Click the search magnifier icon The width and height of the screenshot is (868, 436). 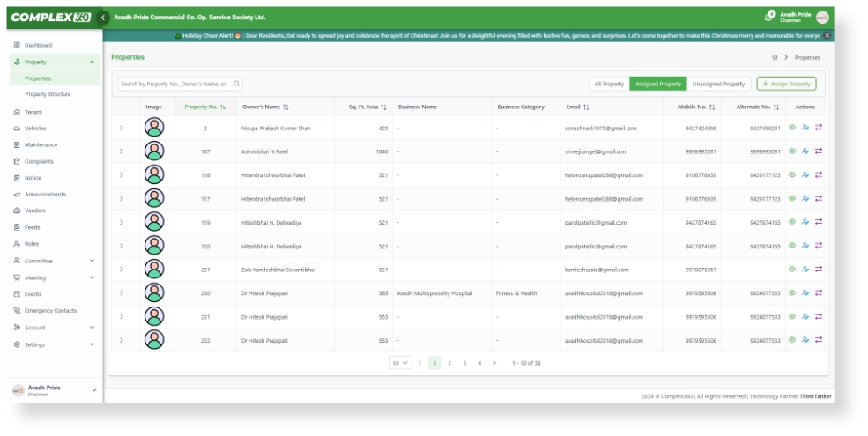pyautogui.click(x=236, y=84)
